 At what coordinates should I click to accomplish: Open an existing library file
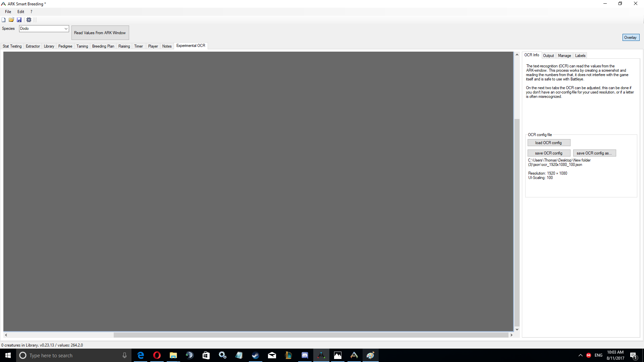pyautogui.click(x=11, y=20)
